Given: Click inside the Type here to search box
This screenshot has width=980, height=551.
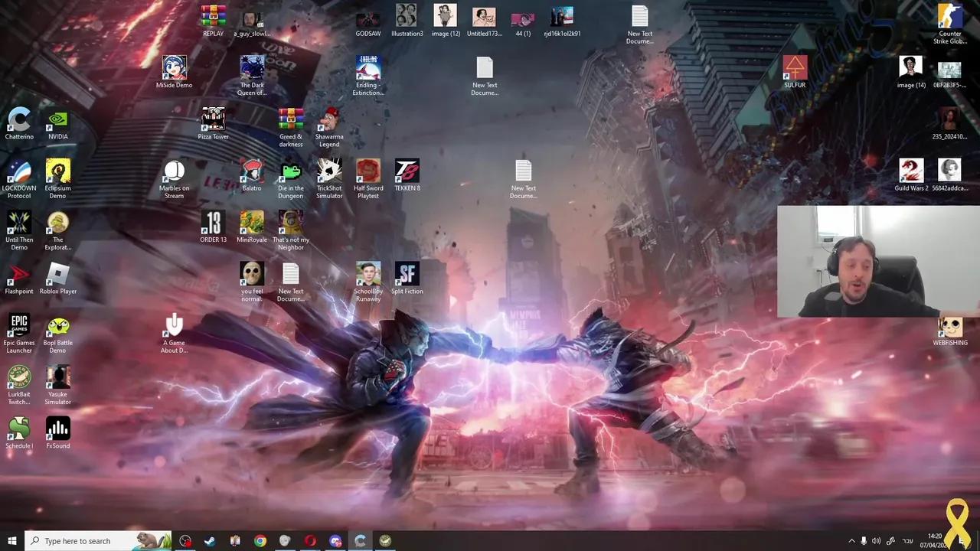Looking at the screenshot, I should pyautogui.click(x=98, y=541).
